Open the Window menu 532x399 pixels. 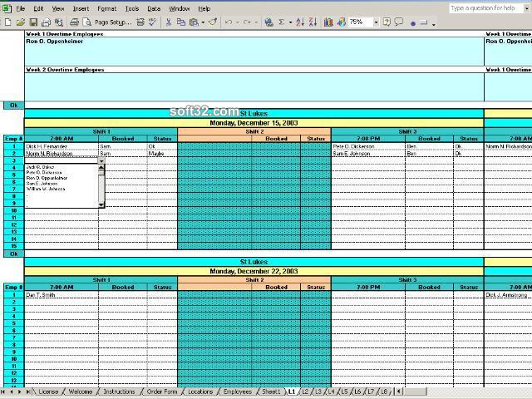[180, 9]
